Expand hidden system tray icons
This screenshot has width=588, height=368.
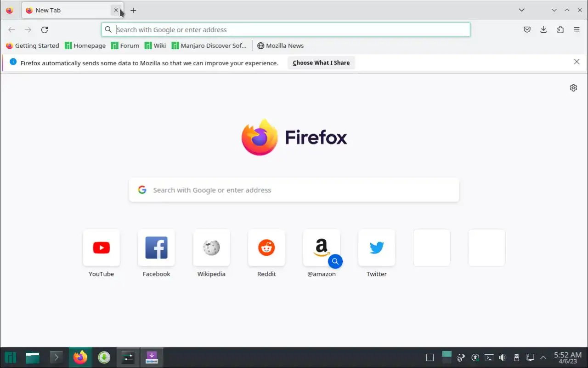click(x=543, y=357)
